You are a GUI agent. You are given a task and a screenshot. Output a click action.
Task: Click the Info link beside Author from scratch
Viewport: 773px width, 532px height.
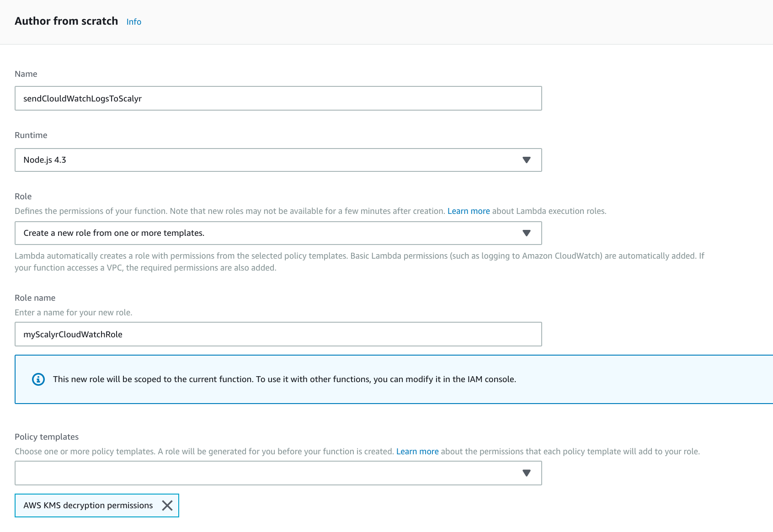(133, 21)
